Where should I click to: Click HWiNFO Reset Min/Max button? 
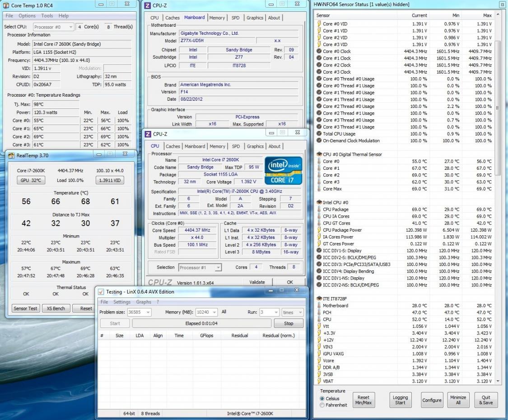tap(363, 400)
